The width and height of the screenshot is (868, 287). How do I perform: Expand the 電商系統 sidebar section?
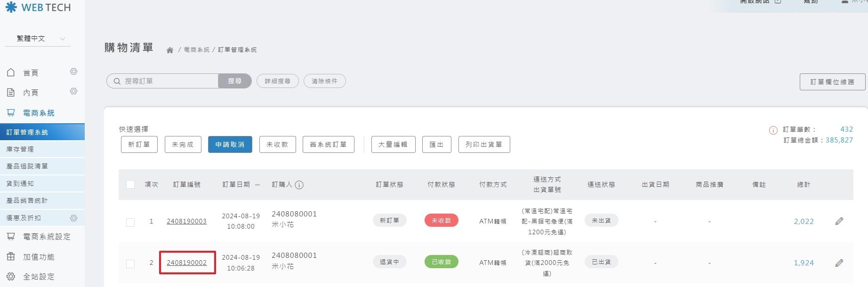click(39, 113)
